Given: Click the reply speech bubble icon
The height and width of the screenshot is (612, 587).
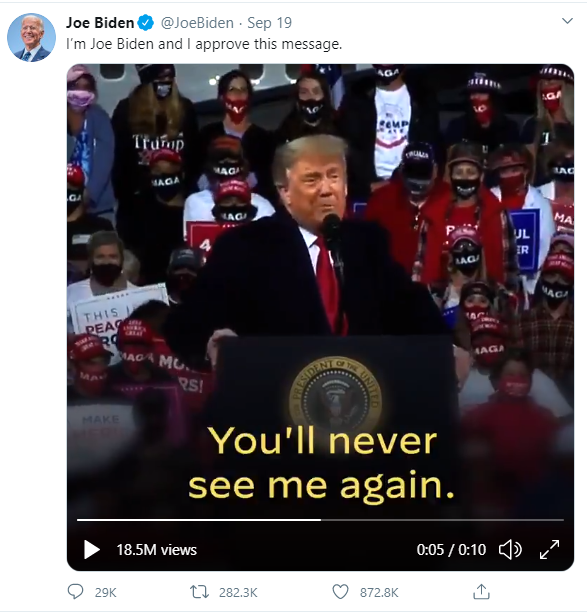Looking at the screenshot, I should point(75,592).
